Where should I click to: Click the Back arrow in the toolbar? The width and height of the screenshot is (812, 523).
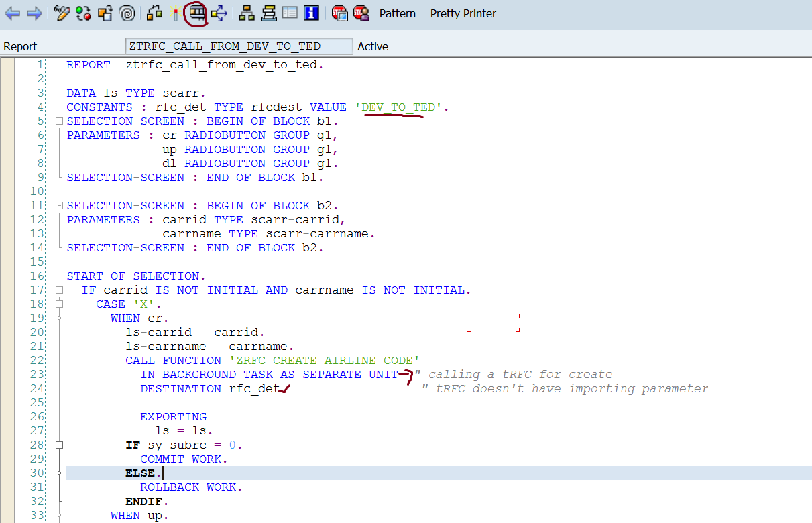click(x=13, y=13)
